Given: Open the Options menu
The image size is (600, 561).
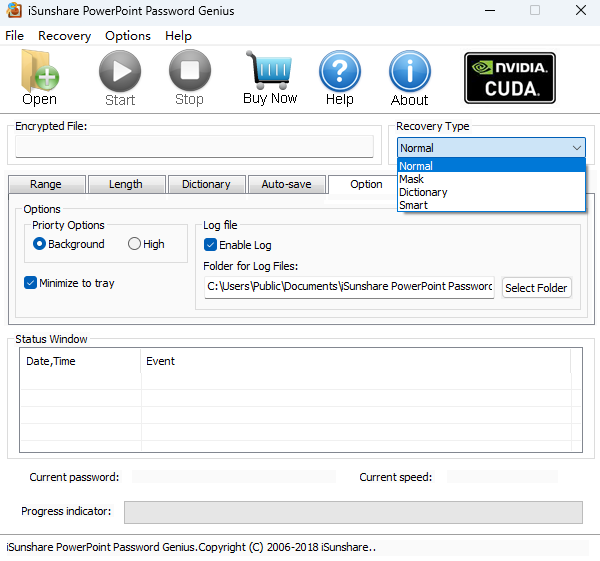Looking at the screenshot, I should click(x=128, y=36).
